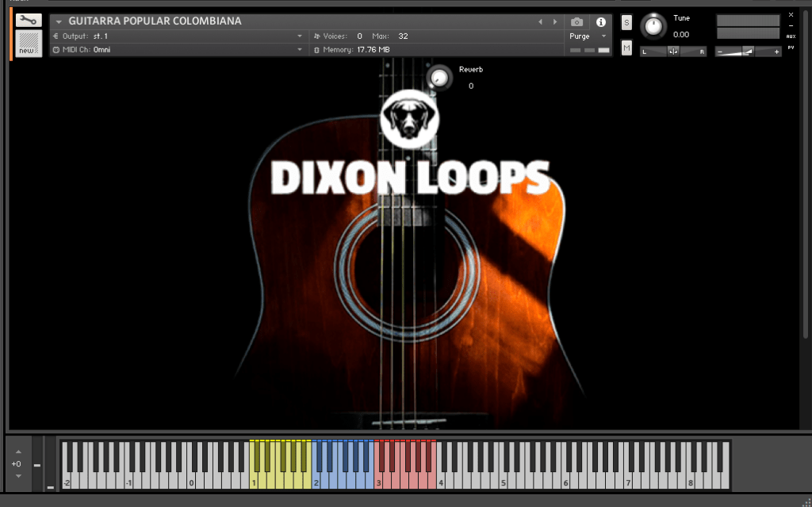Image resolution: width=812 pixels, height=507 pixels.
Task: Open the Output st.1 dropdown
Action: [300, 36]
